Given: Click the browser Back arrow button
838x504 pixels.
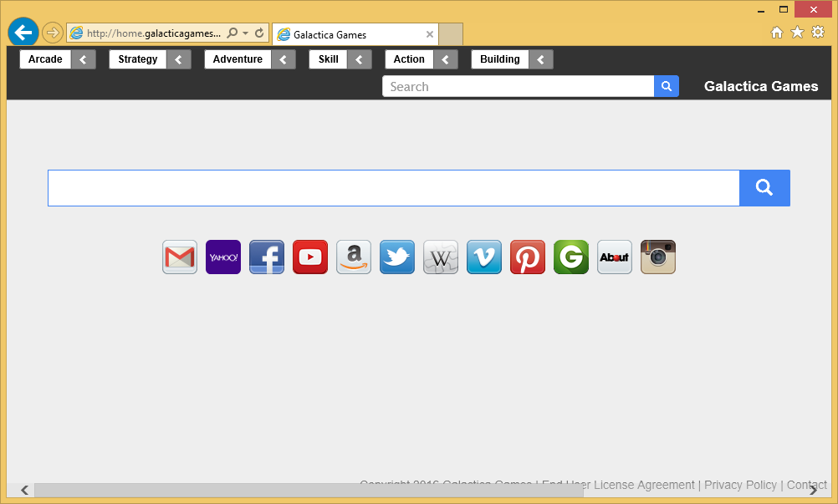Looking at the screenshot, I should 23,33.
